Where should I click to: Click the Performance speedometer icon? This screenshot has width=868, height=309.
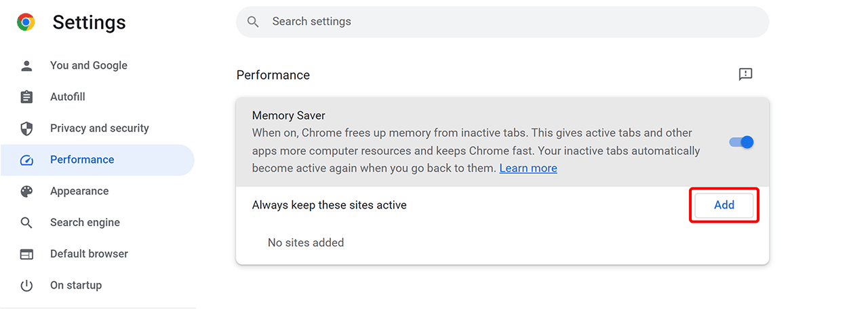[x=26, y=160]
